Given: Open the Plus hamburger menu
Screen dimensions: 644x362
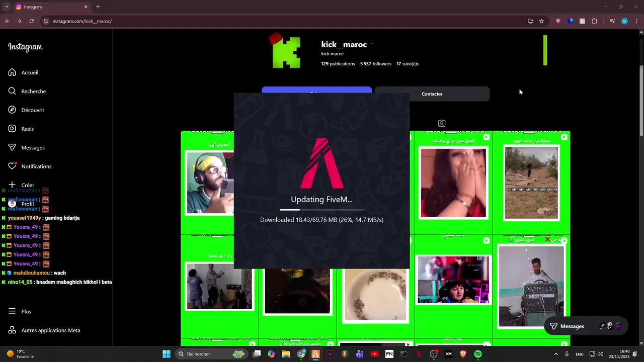Looking at the screenshot, I should 20,311.
